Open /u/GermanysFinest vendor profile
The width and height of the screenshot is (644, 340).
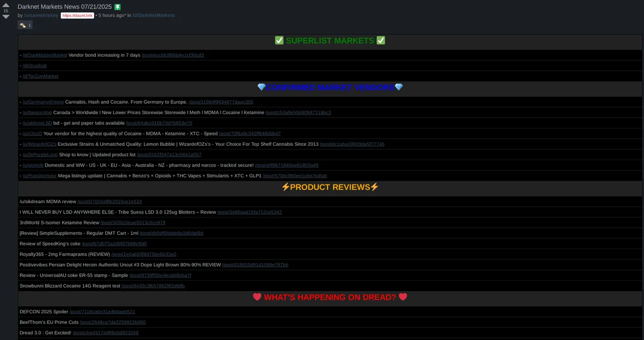[43, 102]
